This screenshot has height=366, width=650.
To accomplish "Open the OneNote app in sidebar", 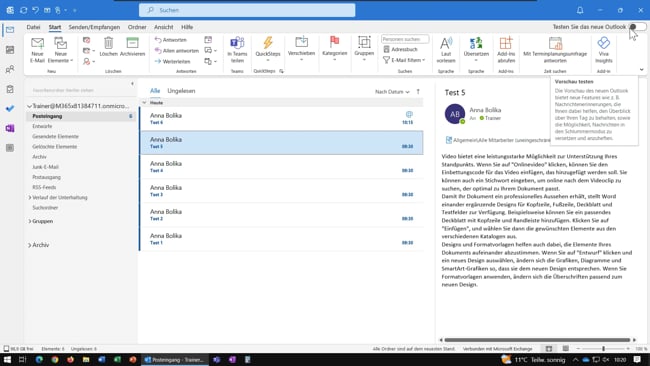I will pyautogui.click(x=10, y=128).
